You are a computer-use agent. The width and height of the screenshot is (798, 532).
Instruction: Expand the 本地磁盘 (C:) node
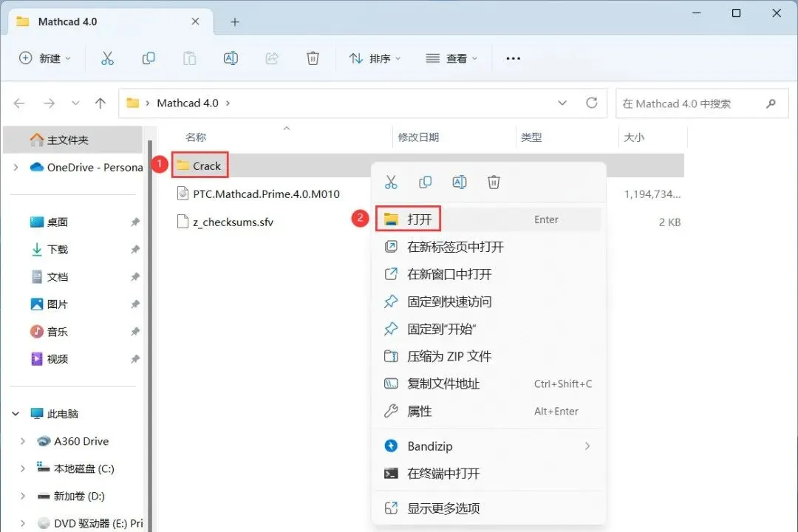tap(22, 469)
